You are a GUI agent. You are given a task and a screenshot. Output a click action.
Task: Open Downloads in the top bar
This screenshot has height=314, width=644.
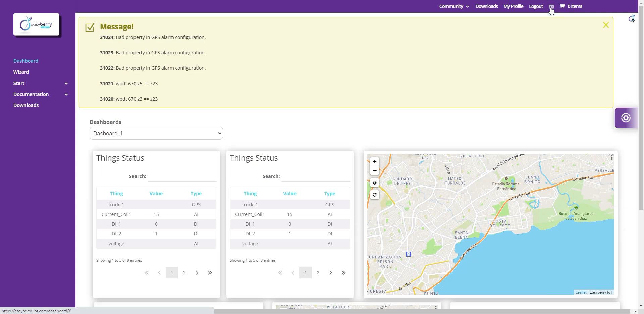coord(486,6)
